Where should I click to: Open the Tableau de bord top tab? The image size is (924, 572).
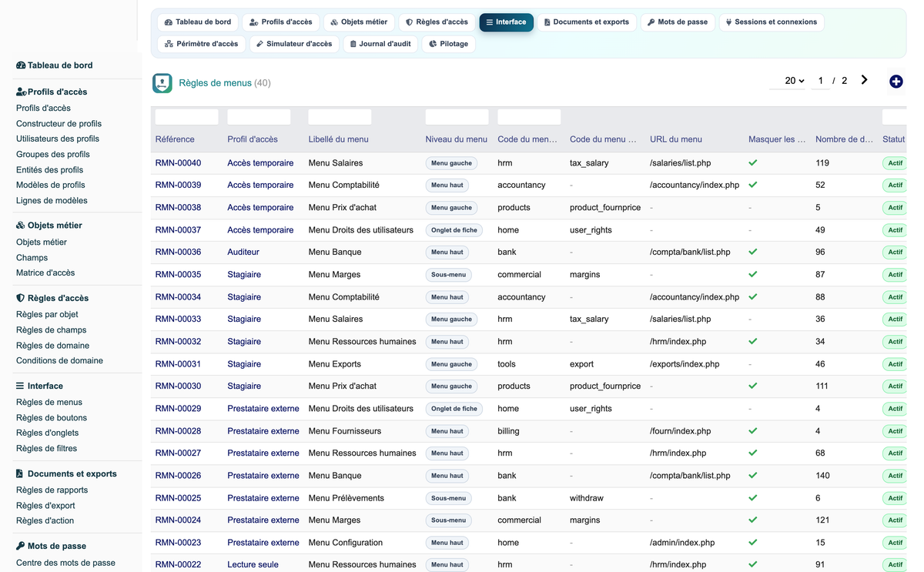coord(197,22)
